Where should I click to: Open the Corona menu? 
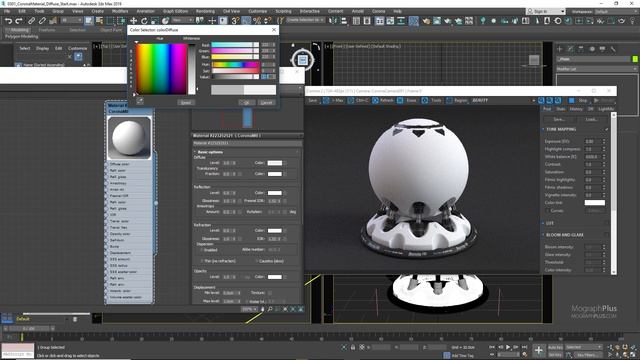378,11
